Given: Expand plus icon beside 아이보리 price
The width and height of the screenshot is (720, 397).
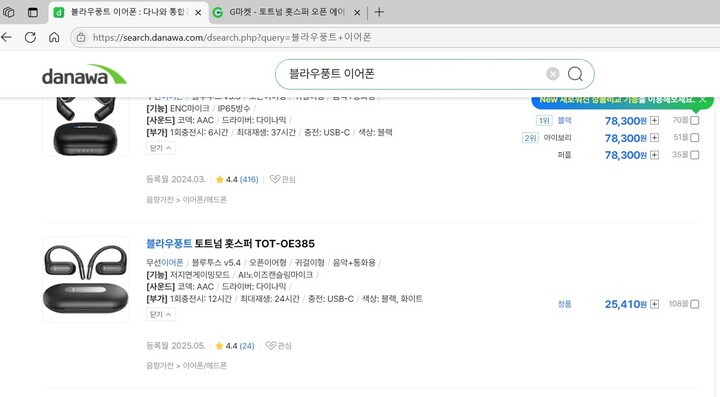Looking at the screenshot, I should (654, 138).
